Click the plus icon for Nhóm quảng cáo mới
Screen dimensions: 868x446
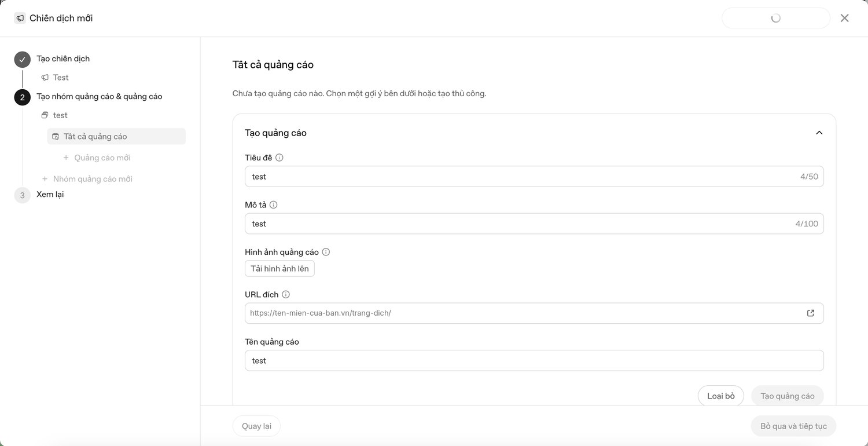pos(45,179)
